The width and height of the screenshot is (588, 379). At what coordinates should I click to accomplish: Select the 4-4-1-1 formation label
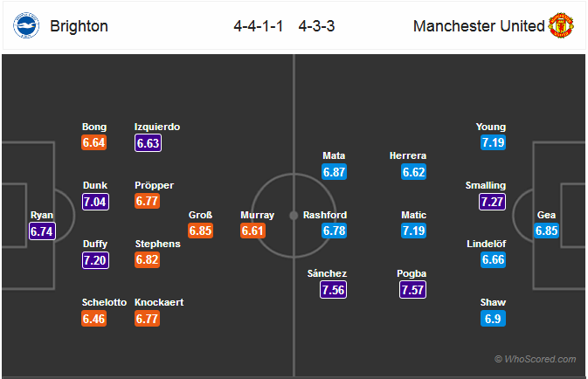(x=259, y=26)
